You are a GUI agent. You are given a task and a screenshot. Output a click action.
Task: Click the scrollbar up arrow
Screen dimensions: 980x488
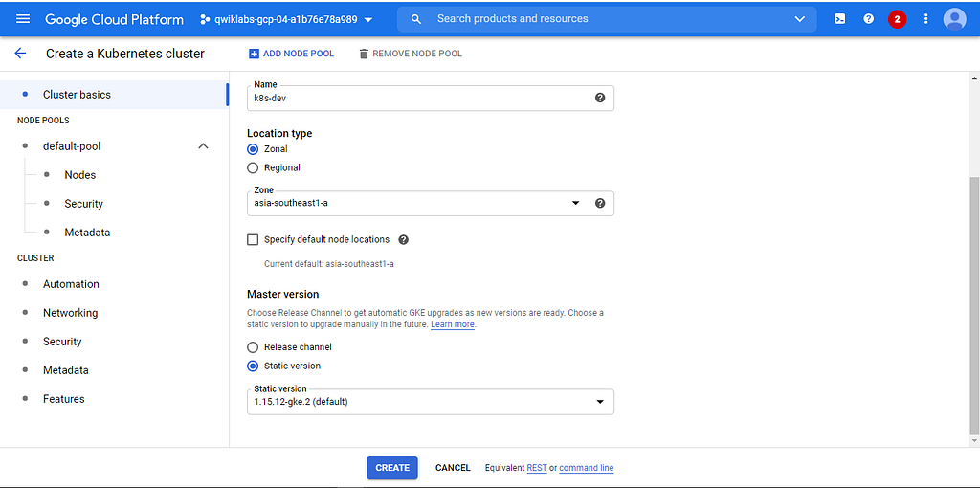pyautogui.click(x=974, y=78)
